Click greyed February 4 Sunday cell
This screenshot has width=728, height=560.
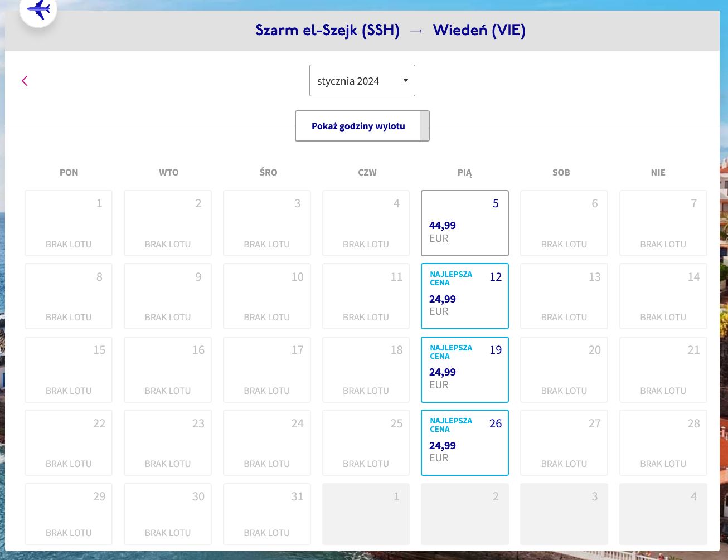(x=663, y=514)
